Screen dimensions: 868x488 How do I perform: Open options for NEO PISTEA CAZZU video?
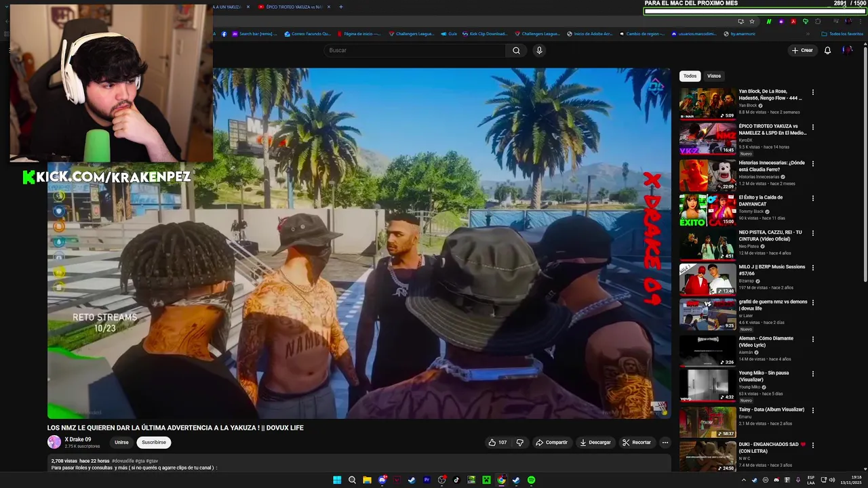click(813, 233)
